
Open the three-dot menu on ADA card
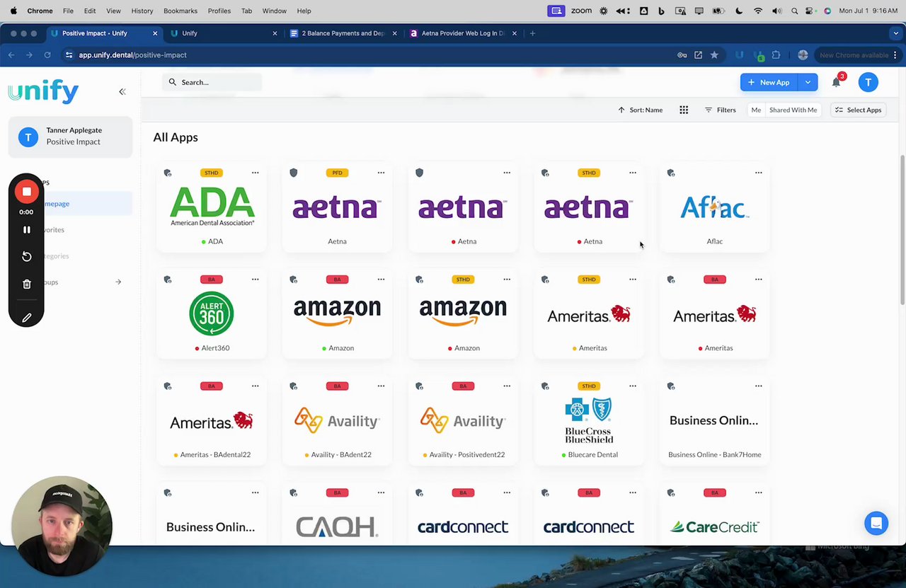click(255, 173)
